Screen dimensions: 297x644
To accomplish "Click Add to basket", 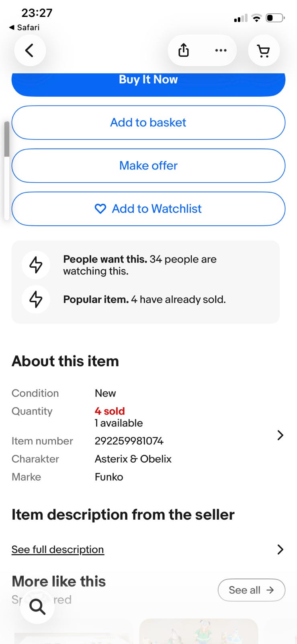I will (148, 122).
